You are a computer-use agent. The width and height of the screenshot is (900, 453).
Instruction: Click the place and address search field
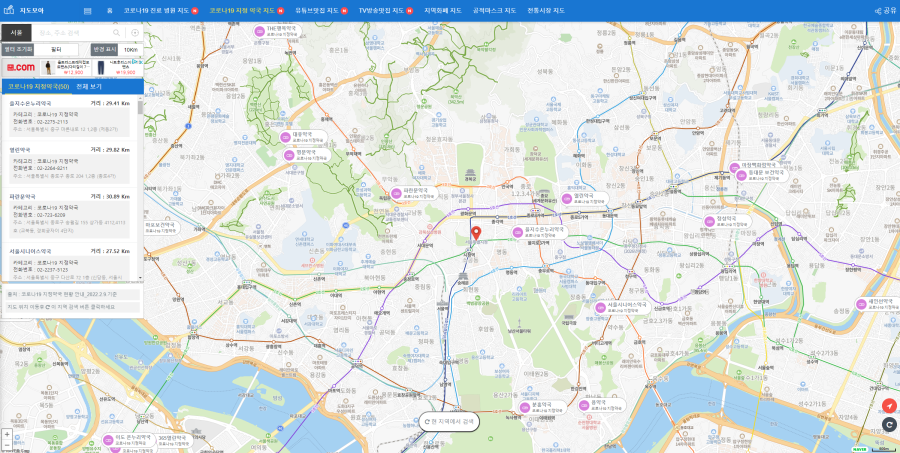click(74, 33)
